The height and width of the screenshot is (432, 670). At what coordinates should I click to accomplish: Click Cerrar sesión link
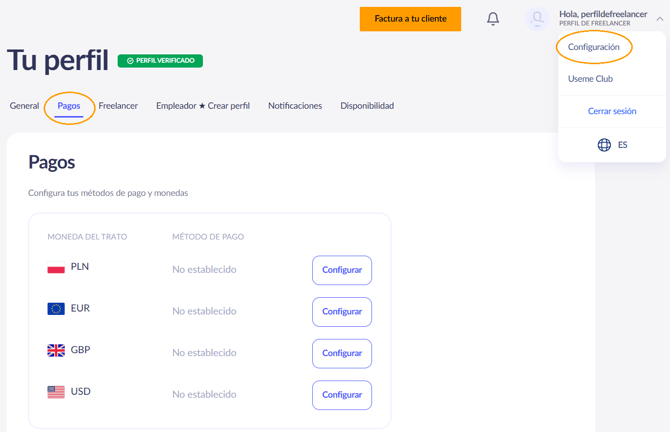[612, 111]
